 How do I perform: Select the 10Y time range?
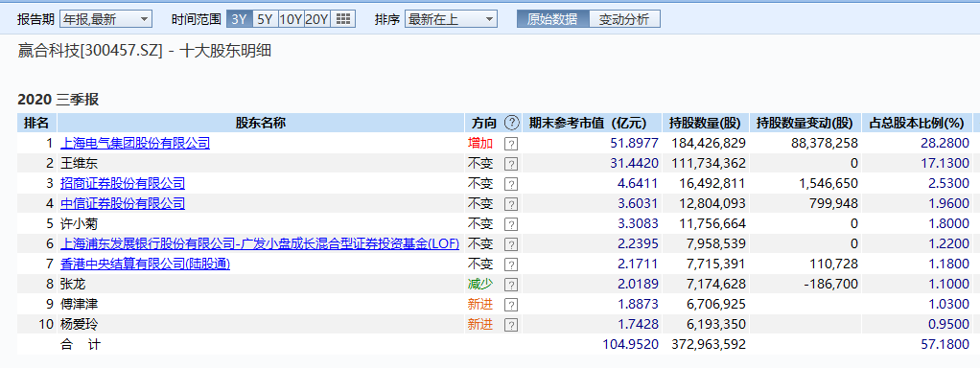click(291, 19)
